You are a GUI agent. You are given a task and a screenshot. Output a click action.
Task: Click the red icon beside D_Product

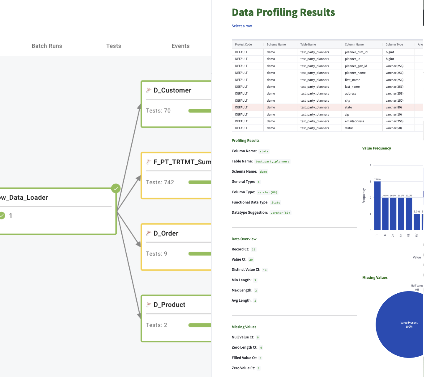[148, 304]
